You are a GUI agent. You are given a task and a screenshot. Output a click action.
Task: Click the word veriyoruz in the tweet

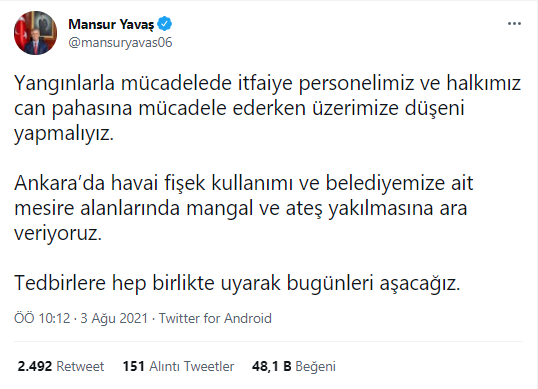(58, 234)
